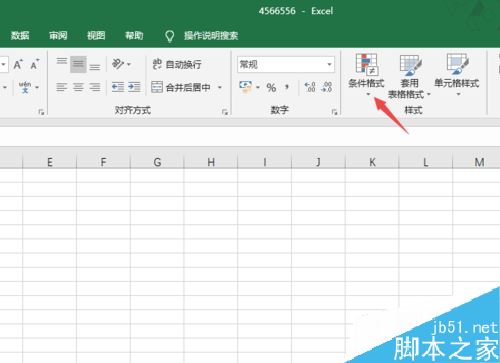The height and width of the screenshot is (363, 500).
Task: Open the 条件格式 conditional formatting menu
Action: tap(366, 75)
